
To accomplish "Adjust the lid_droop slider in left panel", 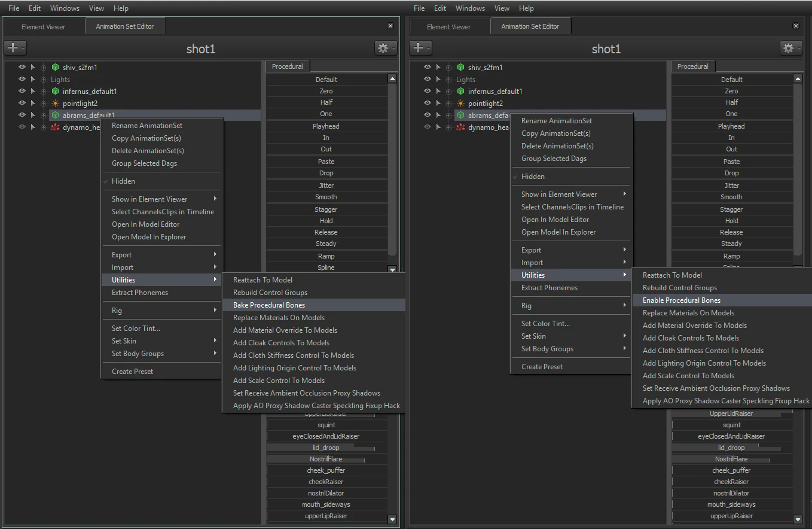I will point(326,448).
